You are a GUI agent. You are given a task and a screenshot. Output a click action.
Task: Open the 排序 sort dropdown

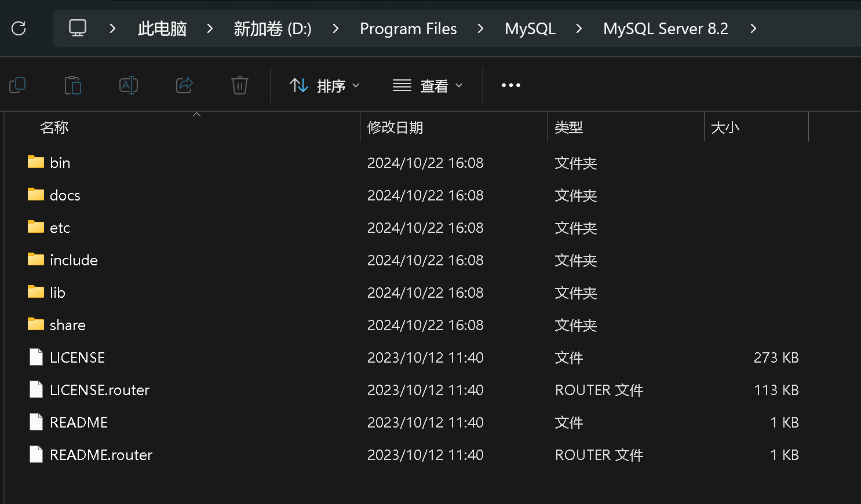(x=324, y=86)
